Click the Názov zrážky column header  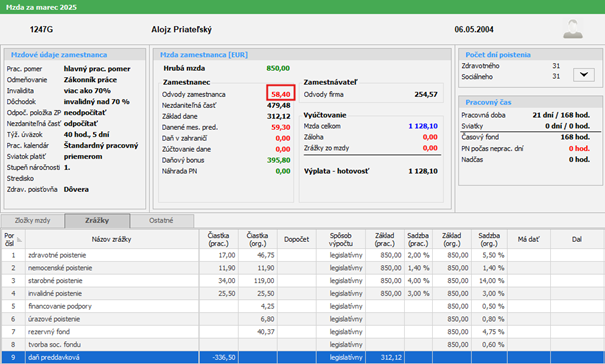(112, 239)
